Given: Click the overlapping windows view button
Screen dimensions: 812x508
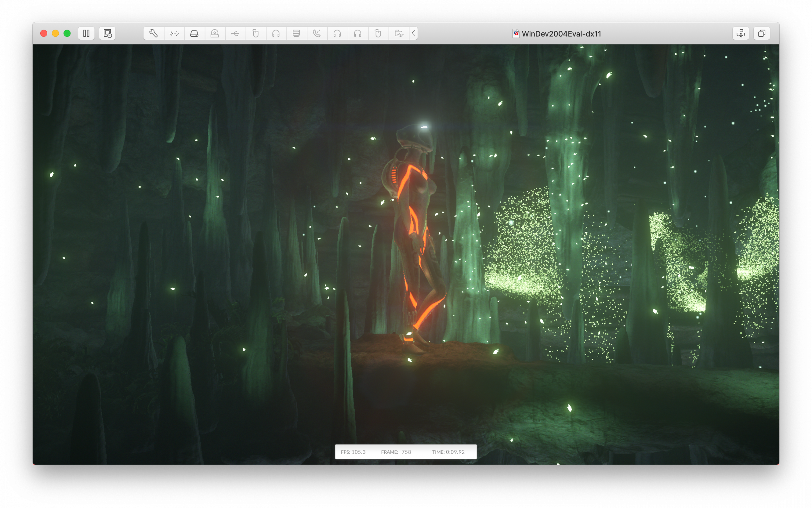Looking at the screenshot, I should click(762, 33).
